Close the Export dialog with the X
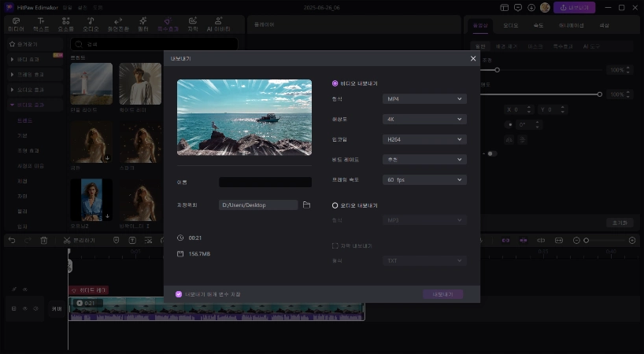The image size is (644, 354). pos(473,59)
